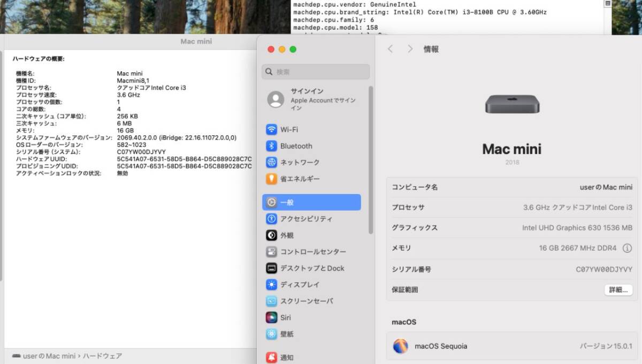Click the OSローダーのバージョン value 582~1023
The image size is (642, 364).
coord(132,145)
